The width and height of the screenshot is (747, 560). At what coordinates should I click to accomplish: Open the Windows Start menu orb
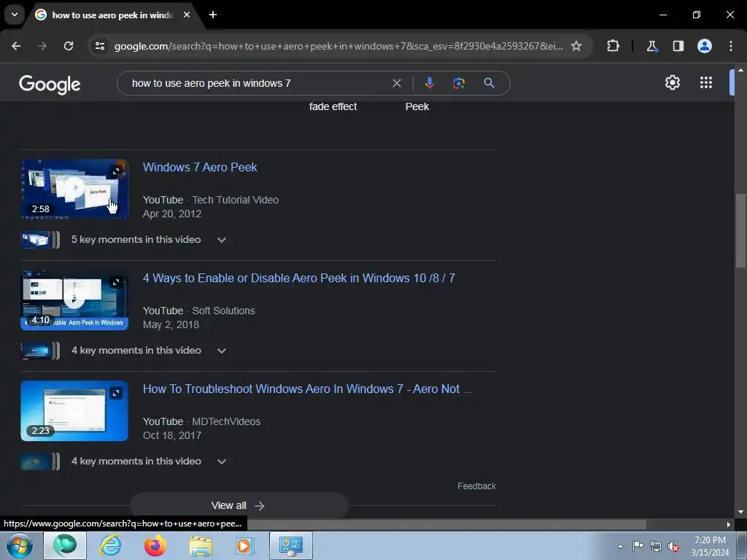pos(20,545)
